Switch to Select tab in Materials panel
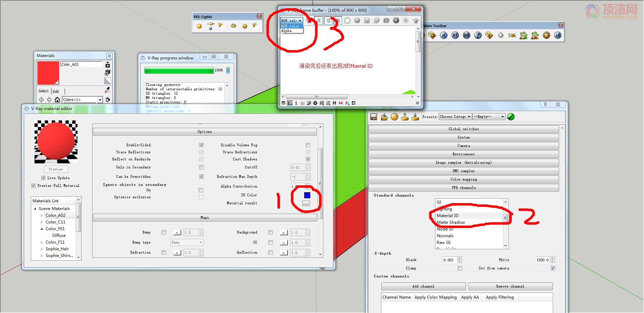This screenshot has height=313, width=644. pyautogui.click(x=44, y=91)
